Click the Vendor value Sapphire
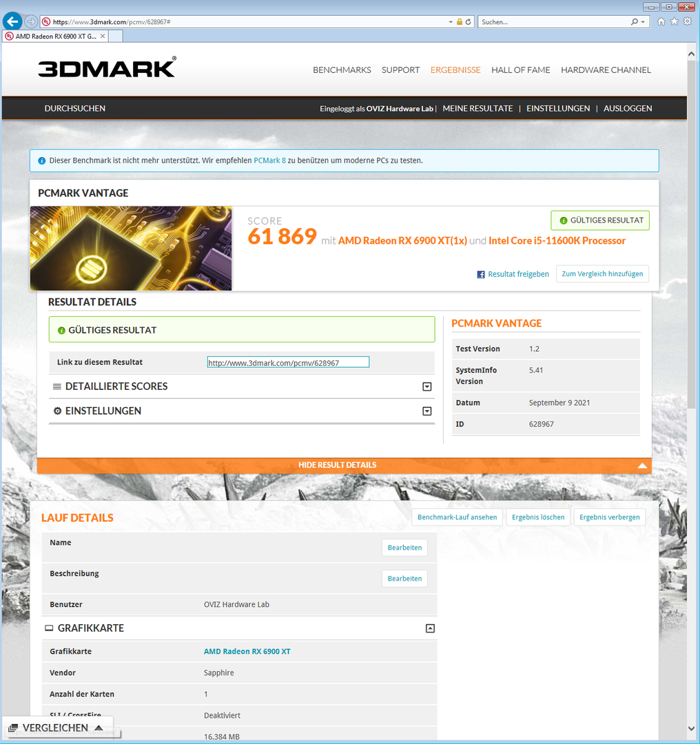The height and width of the screenshot is (744, 700). [219, 673]
